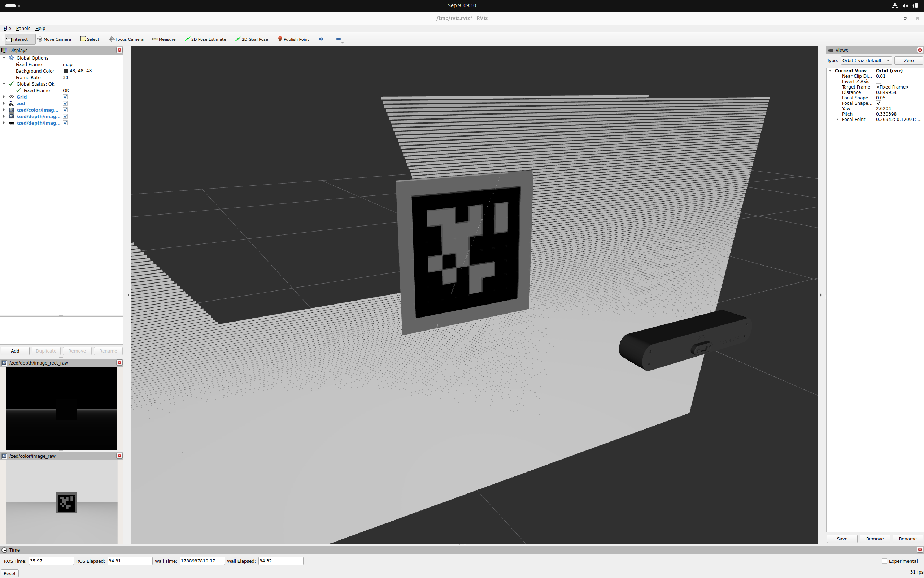This screenshot has width=924, height=578.
Task: Pick the Measure tool
Action: (164, 39)
